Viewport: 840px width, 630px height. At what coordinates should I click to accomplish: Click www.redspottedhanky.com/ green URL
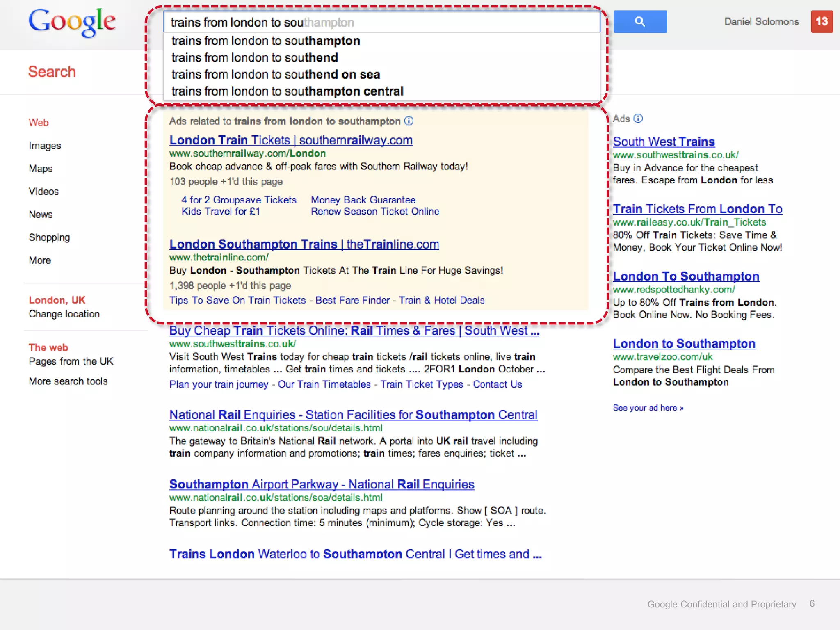click(x=674, y=290)
